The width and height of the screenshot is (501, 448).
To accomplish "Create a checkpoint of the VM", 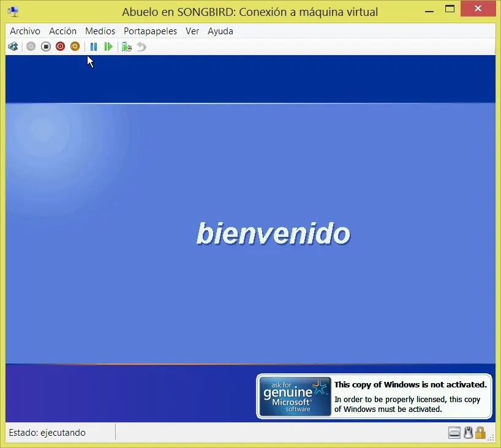I will point(126,46).
